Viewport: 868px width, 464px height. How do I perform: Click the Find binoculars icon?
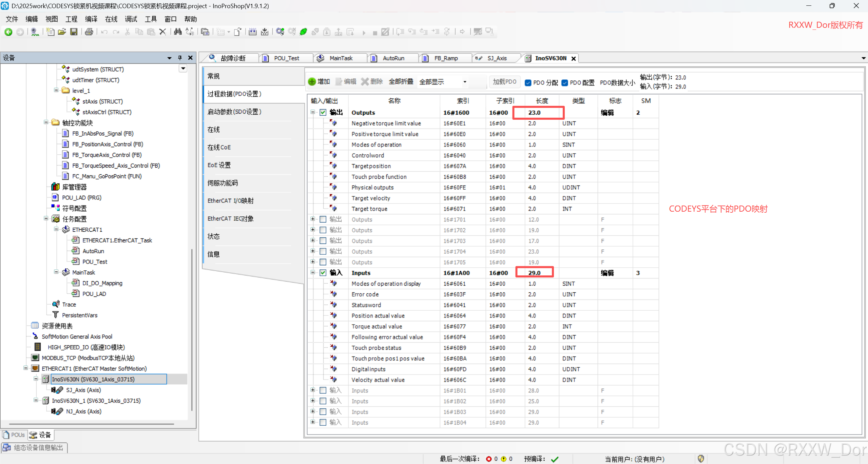pyautogui.click(x=177, y=32)
